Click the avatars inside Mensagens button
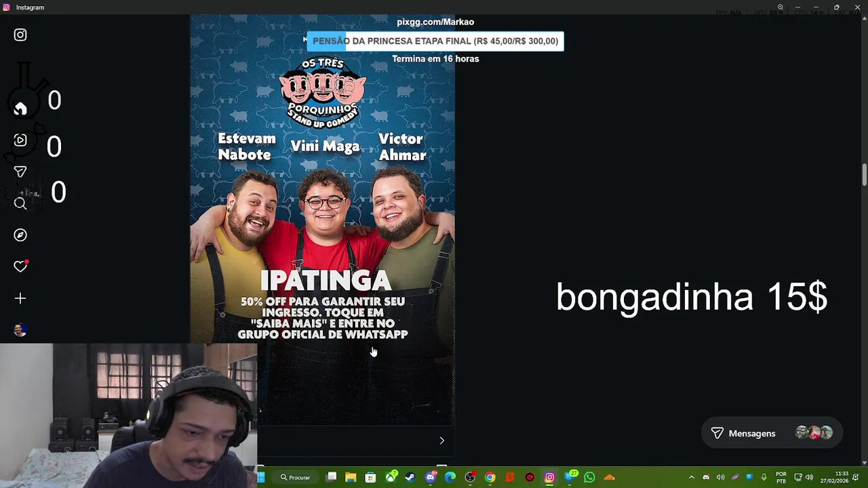Image resolution: width=868 pixels, height=488 pixels. pyautogui.click(x=814, y=433)
